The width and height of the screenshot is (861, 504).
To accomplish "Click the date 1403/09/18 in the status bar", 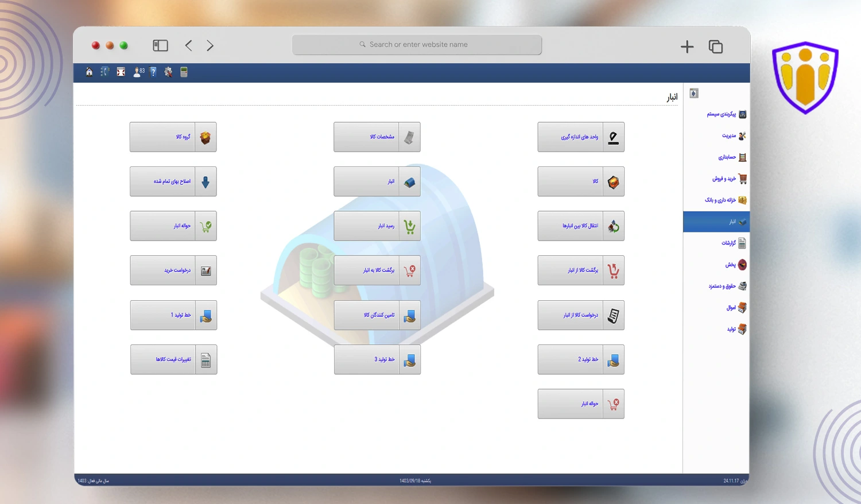I will 415,481.
